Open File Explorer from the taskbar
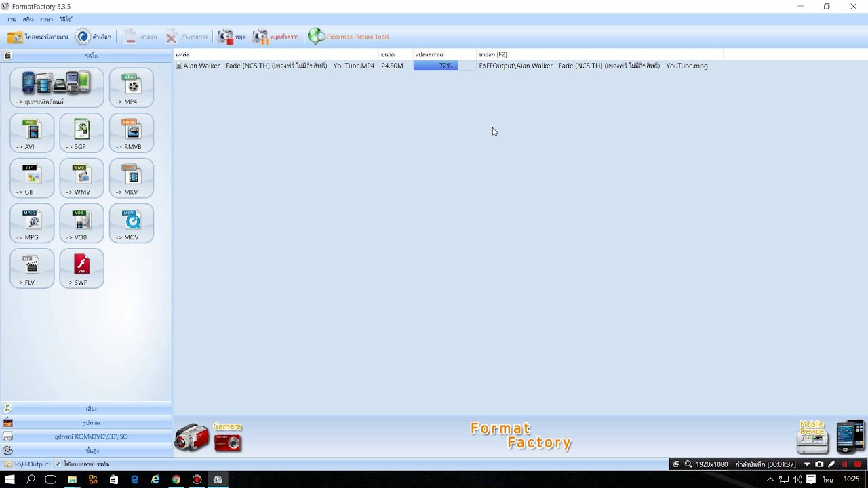 [x=72, y=479]
